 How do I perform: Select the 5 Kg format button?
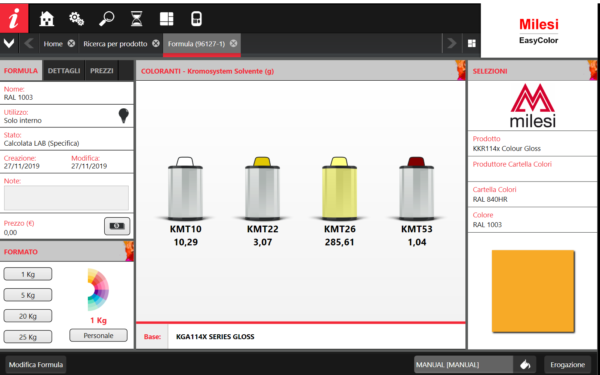click(x=28, y=295)
